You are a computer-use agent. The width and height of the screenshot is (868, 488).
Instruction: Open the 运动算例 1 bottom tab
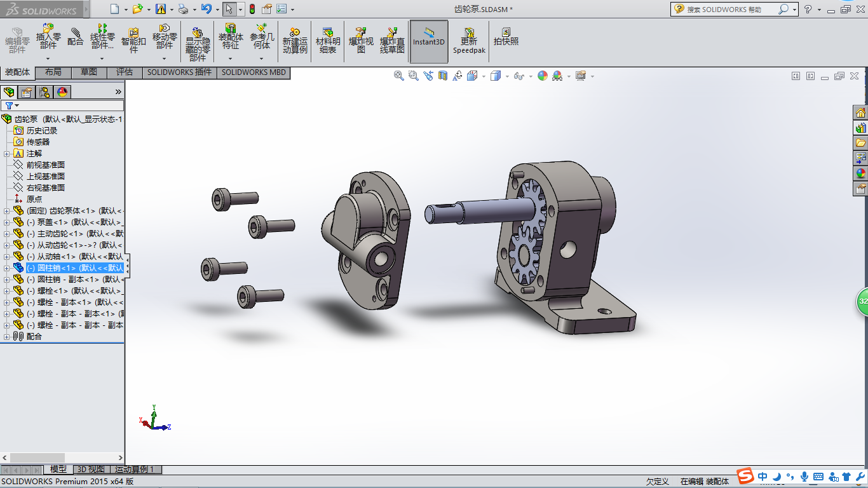click(x=135, y=470)
